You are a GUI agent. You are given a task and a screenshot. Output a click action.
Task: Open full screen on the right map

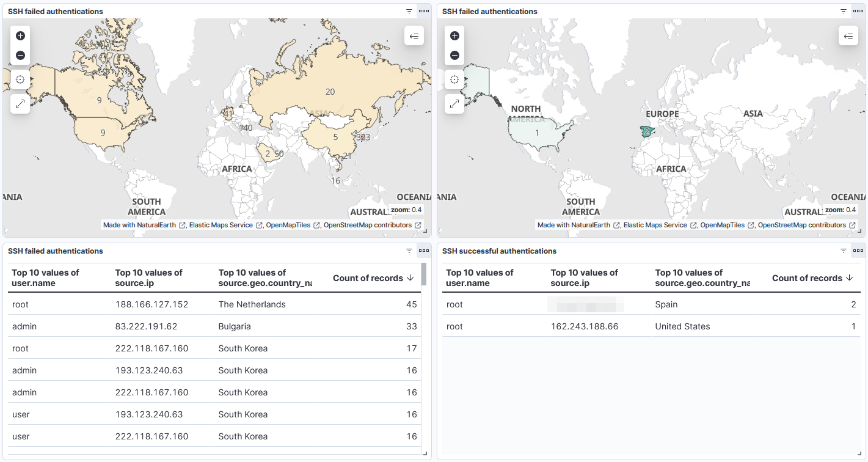454,104
